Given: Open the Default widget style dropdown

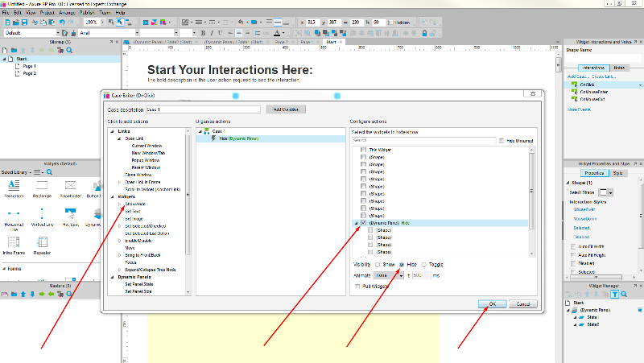Looking at the screenshot, I should 57,33.
